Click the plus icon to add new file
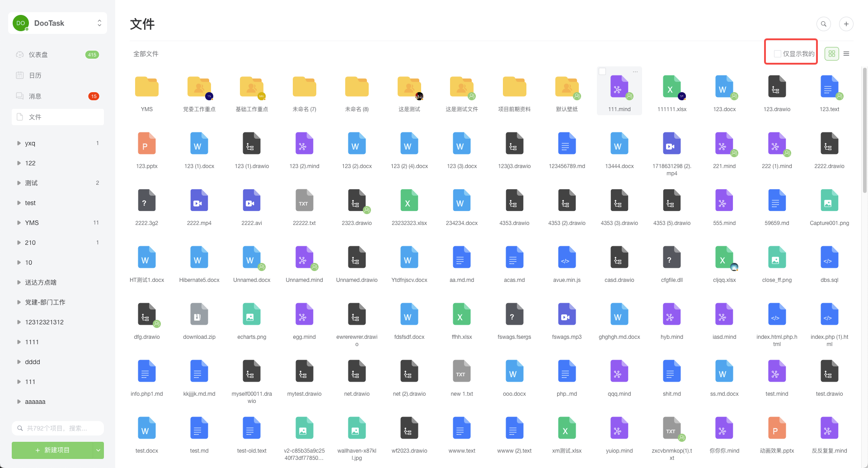Image resolution: width=868 pixels, height=468 pixels. point(846,23)
